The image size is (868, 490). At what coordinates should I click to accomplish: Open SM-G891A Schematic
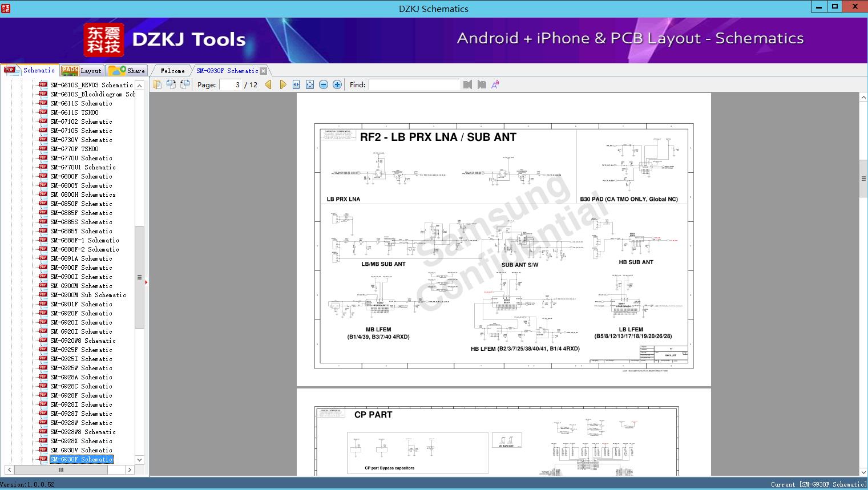click(81, 258)
